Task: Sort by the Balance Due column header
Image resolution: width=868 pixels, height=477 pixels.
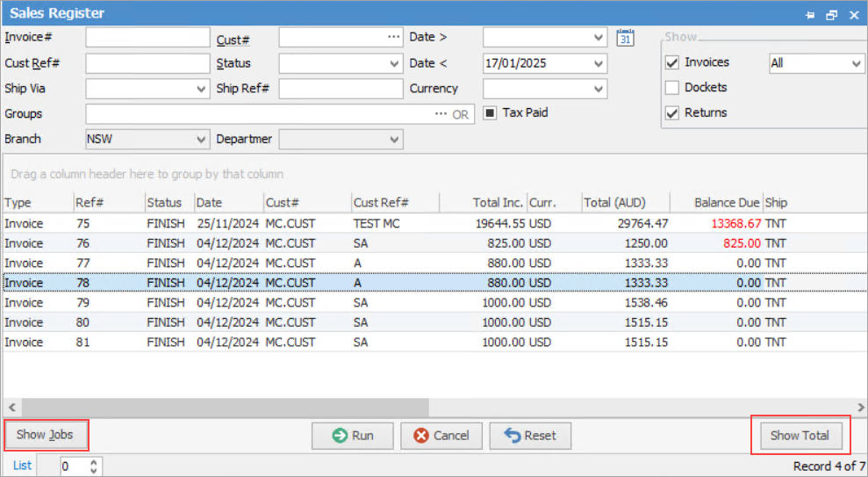Action: [x=726, y=203]
